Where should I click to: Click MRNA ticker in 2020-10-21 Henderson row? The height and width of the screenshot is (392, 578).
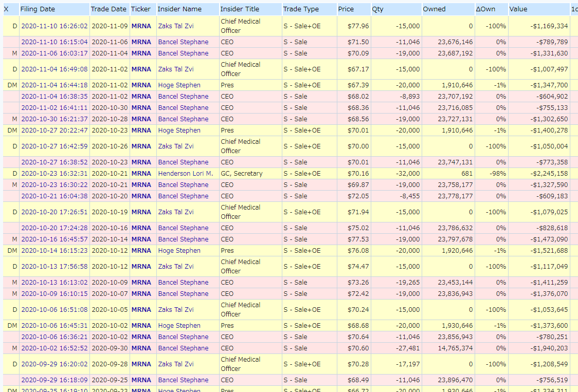[141, 174]
